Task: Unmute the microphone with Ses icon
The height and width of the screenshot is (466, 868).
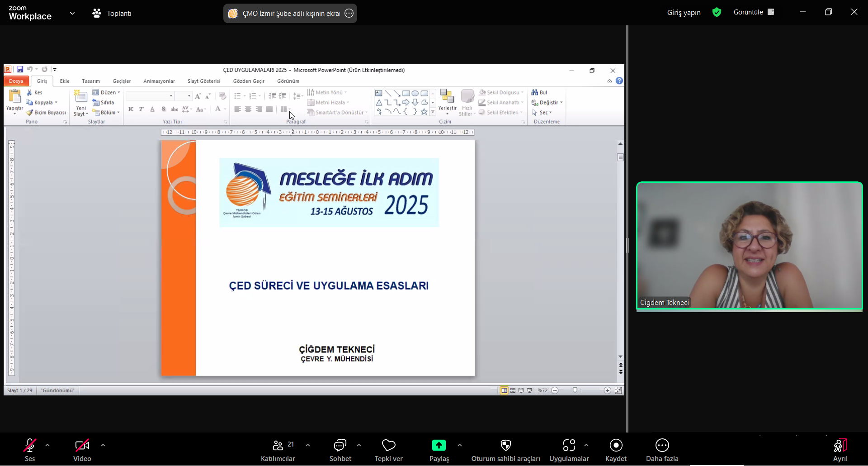Action: pos(30,446)
